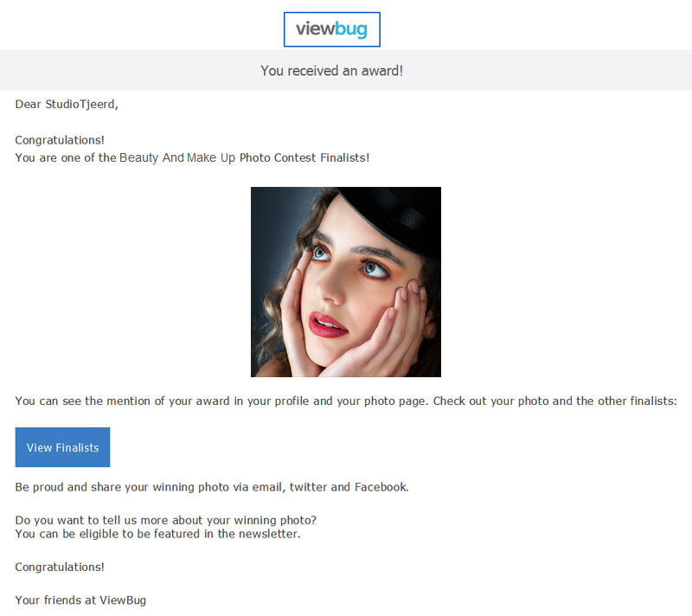692x616 pixels.
Task: Click the word twitter in share line
Action: [309, 487]
